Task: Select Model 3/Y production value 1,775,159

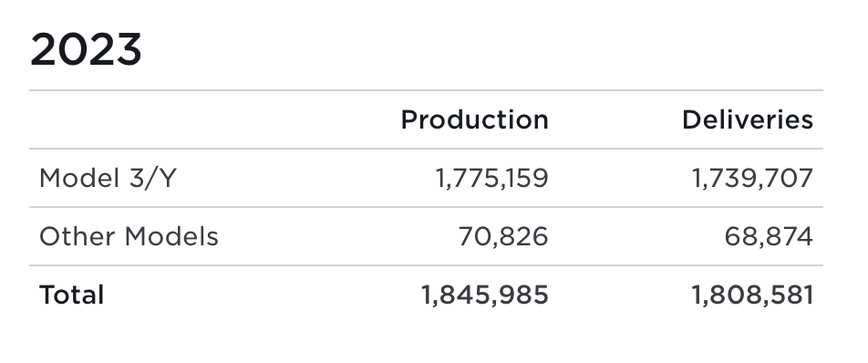Action: coord(492,179)
